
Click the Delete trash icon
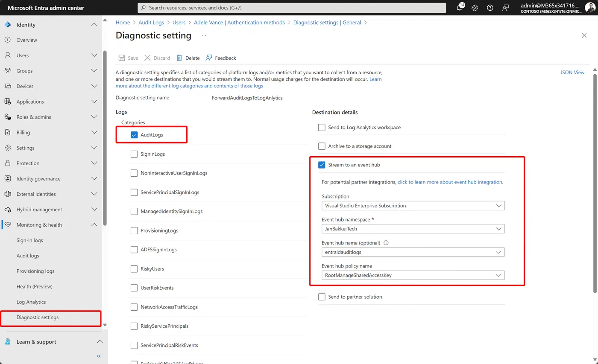point(179,58)
